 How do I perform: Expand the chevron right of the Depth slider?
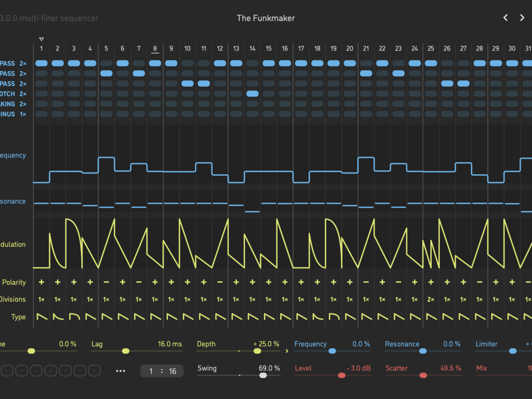pyautogui.click(x=287, y=351)
